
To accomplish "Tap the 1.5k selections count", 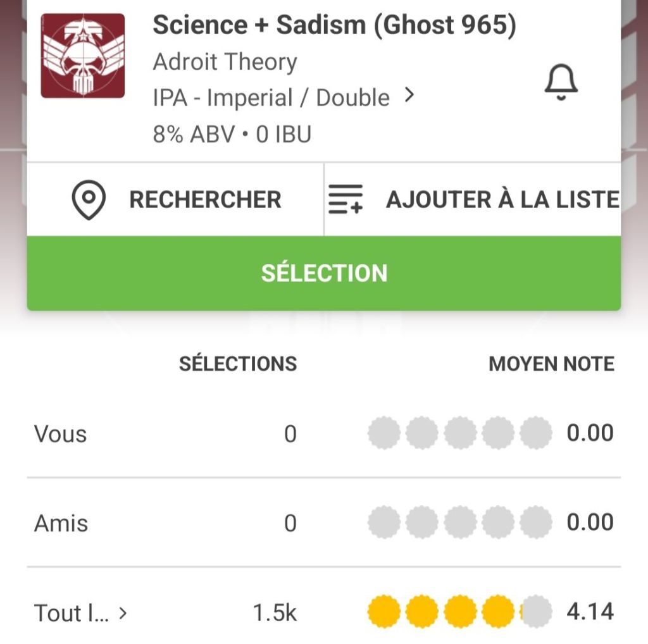I will point(275,612).
